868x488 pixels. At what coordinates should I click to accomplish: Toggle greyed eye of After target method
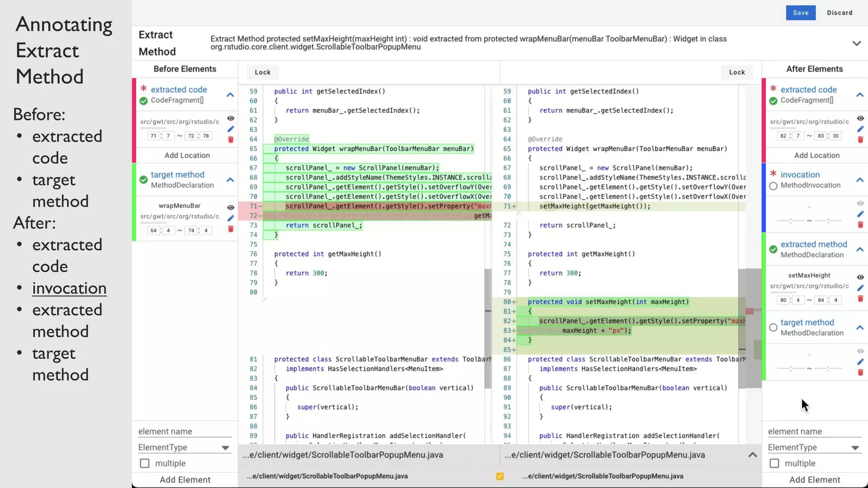[x=860, y=351]
